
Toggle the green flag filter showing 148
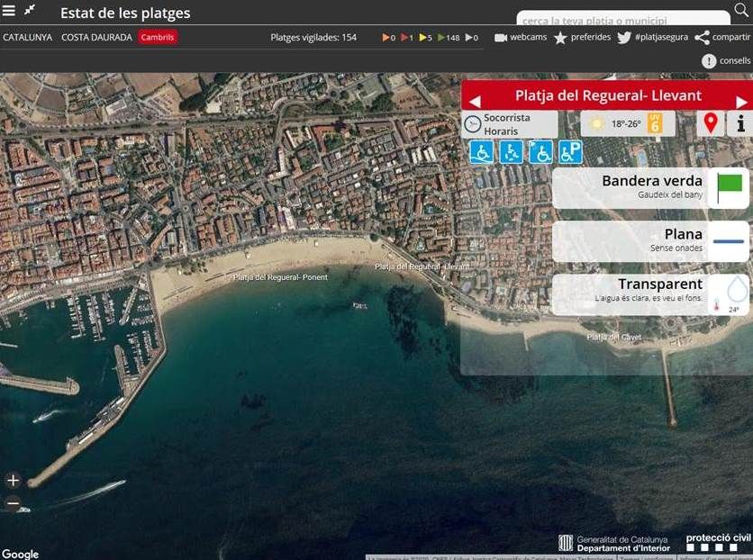(x=449, y=38)
